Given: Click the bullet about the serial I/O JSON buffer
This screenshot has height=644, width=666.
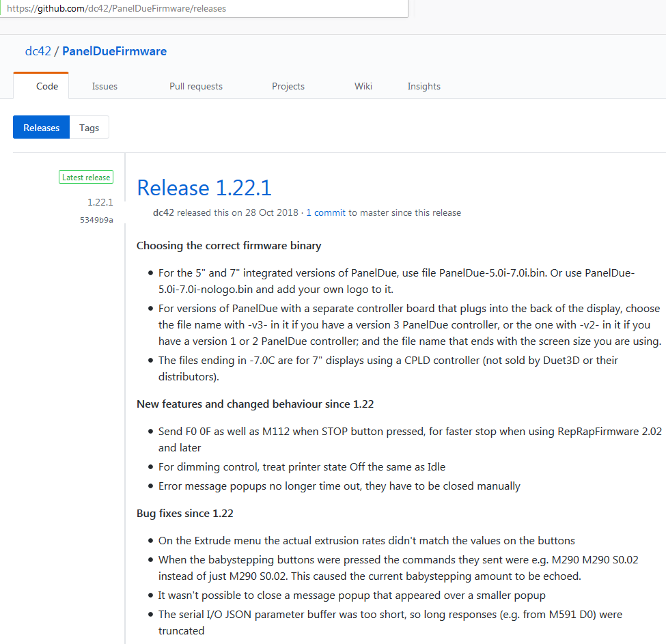Looking at the screenshot, I should coord(390,623).
